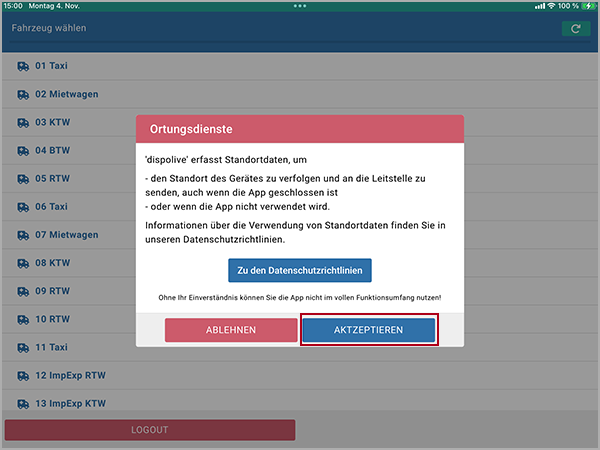Select vehicle label 09 RTW
The height and width of the screenshot is (450, 600).
click(x=53, y=291)
